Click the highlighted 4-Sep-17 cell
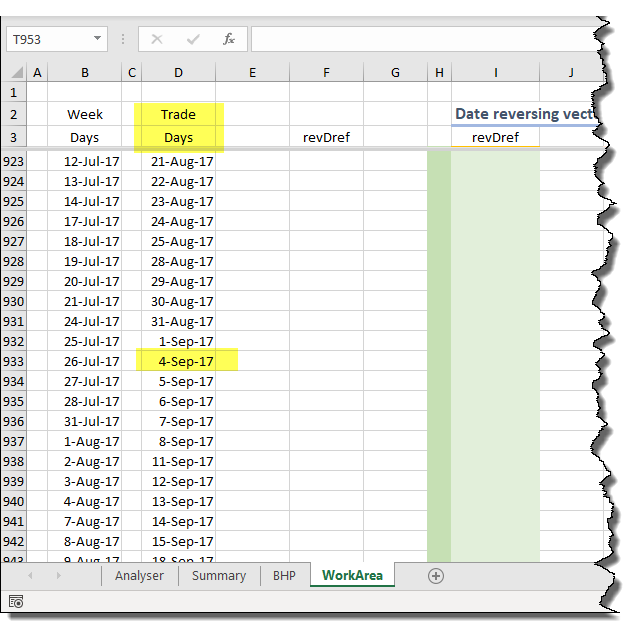The height and width of the screenshot is (628, 637). (x=180, y=361)
